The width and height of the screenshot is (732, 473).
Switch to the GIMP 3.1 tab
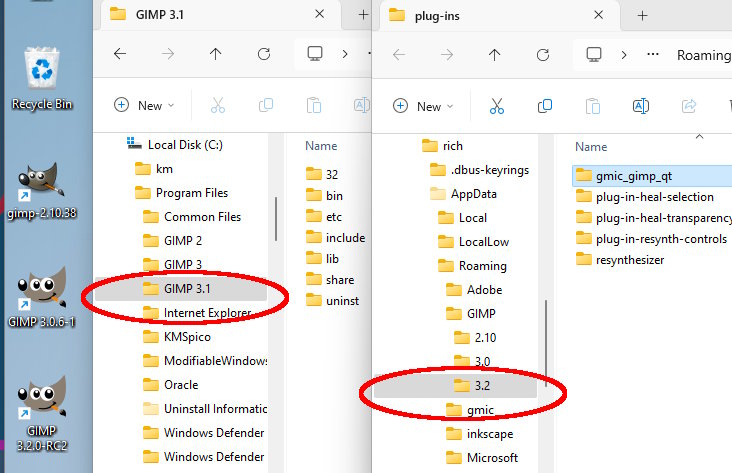pos(219,14)
